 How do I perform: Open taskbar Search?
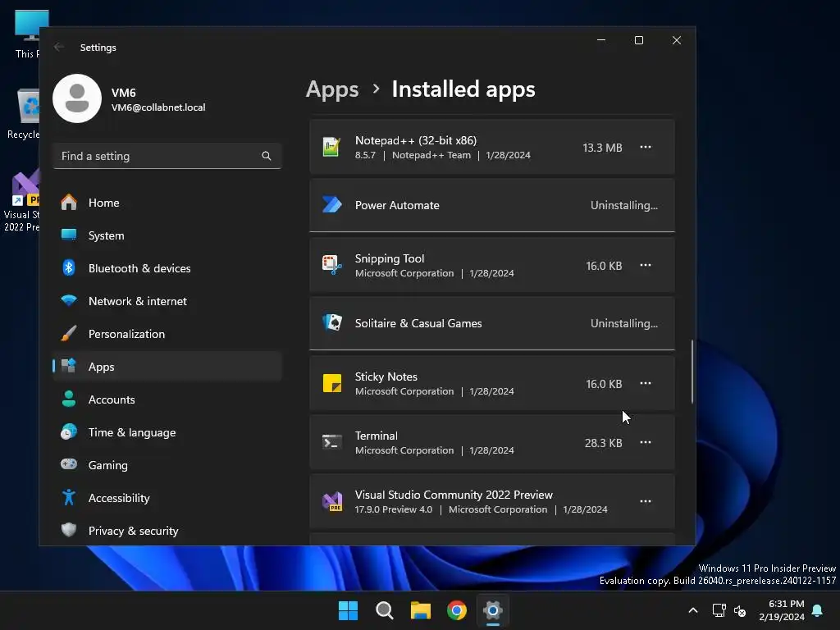coord(385,610)
